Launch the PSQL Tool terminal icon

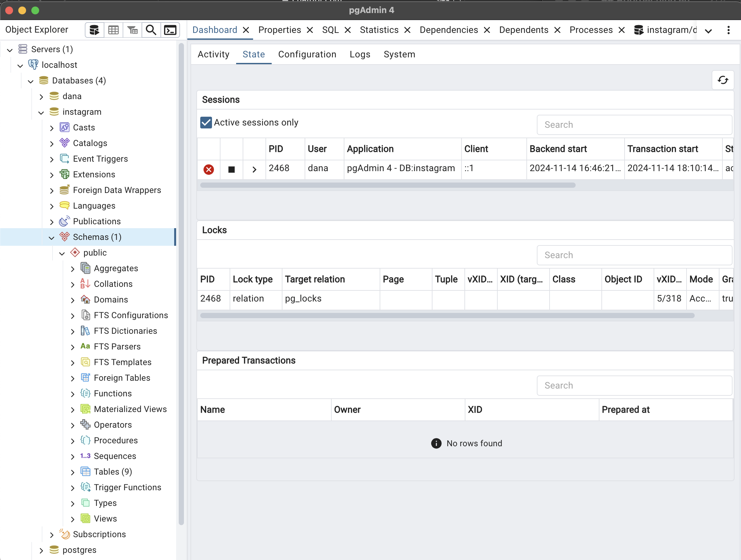[170, 30]
